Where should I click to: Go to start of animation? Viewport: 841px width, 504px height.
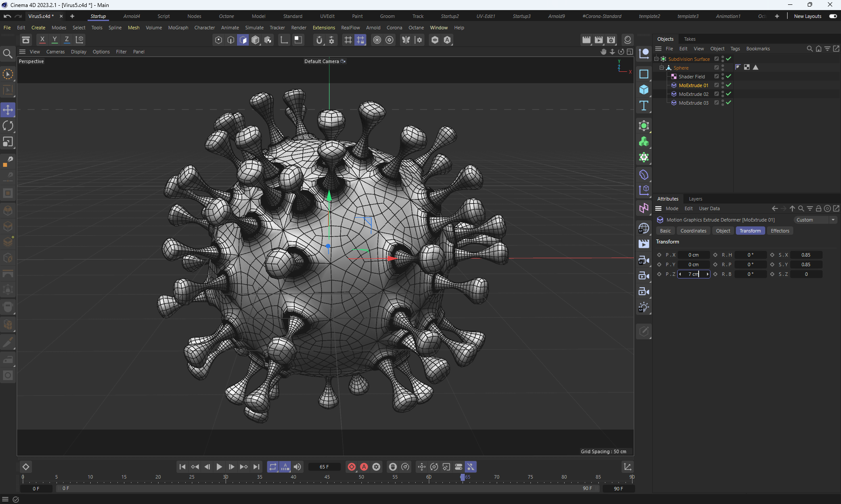click(x=182, y=467)
